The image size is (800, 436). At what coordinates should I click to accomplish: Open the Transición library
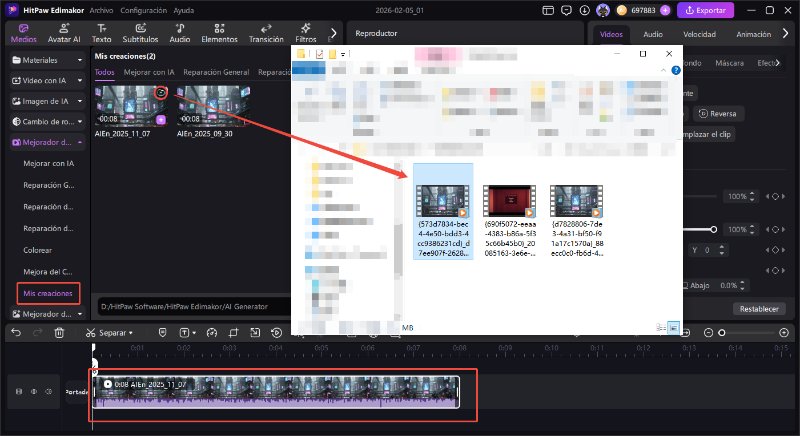pyautogui.click(x=266, y=33)
